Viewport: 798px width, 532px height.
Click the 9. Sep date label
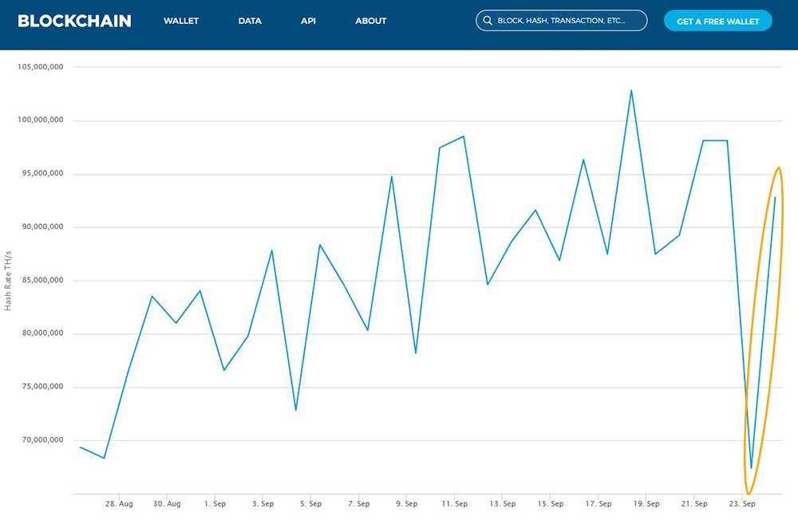click(407, 503)
